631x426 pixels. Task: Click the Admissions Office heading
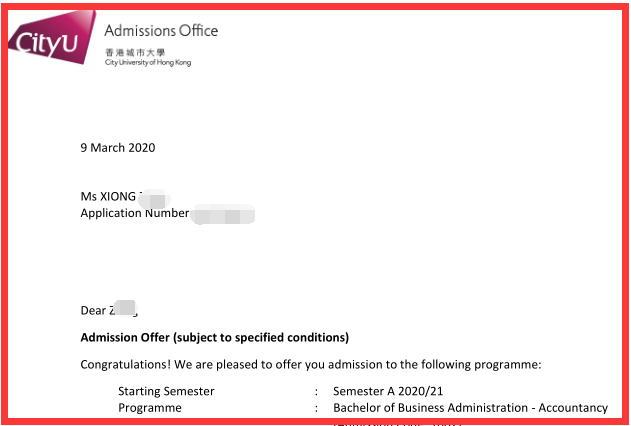[x=160, y=30]
